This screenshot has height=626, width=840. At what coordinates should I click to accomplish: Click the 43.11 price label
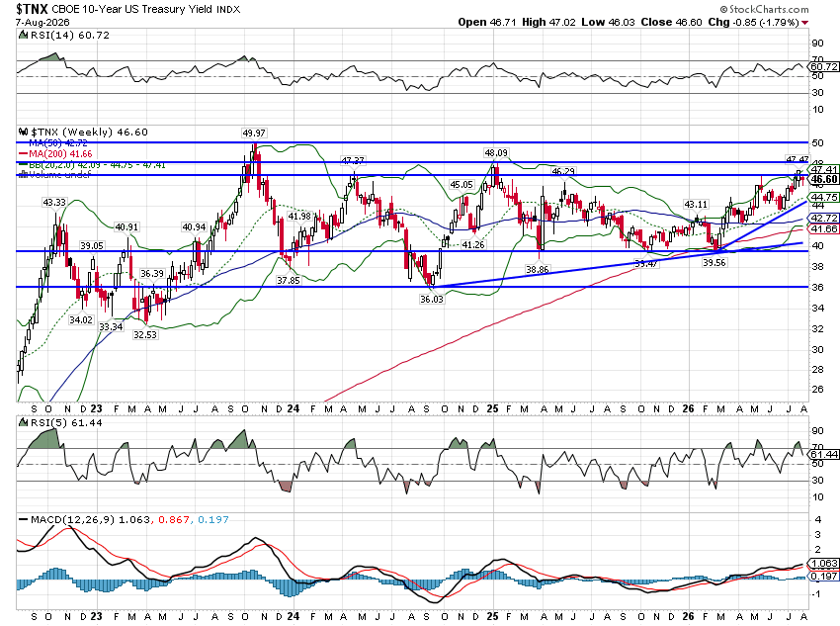pyautogui.click(x=696, y=204)
